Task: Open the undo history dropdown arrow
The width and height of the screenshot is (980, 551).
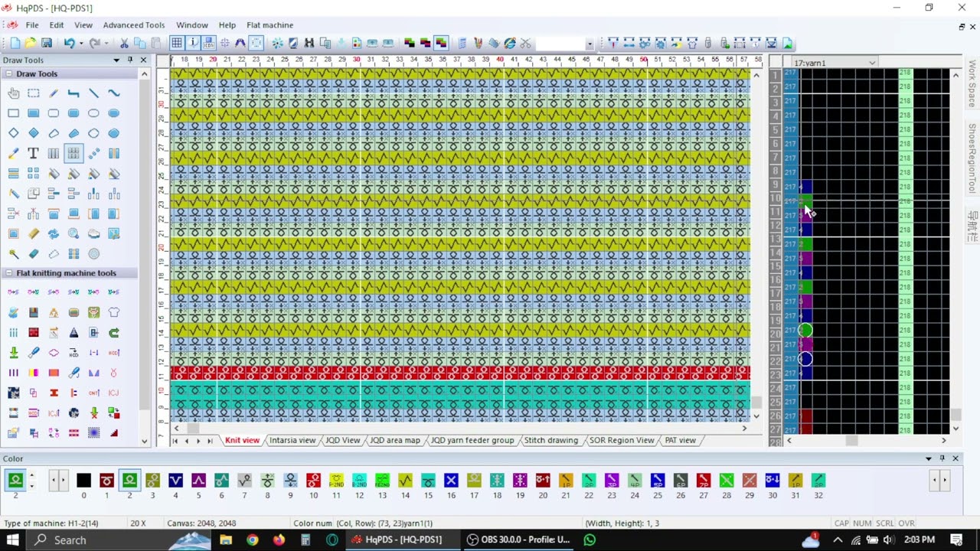Action: (x=80, y=44)
